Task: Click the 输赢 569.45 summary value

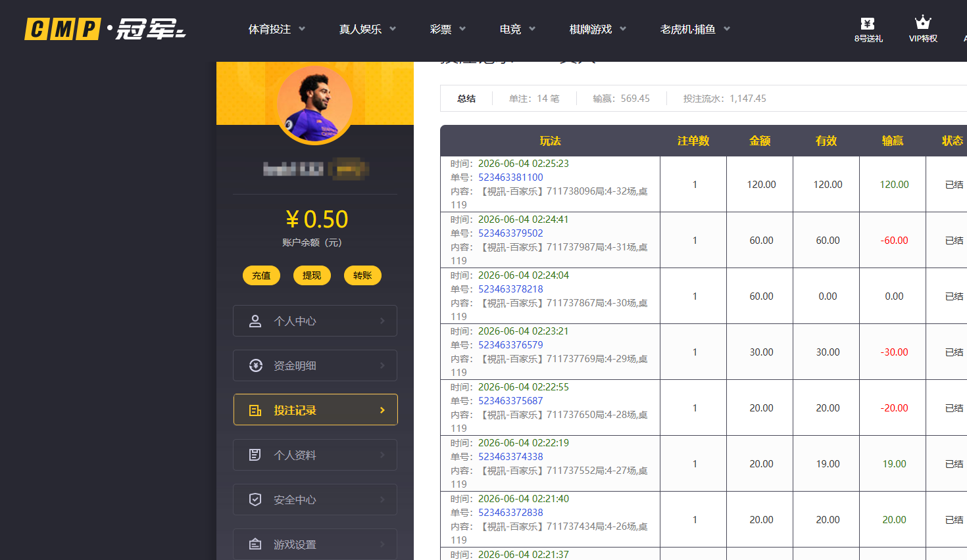Action: (x=621, y=99)
